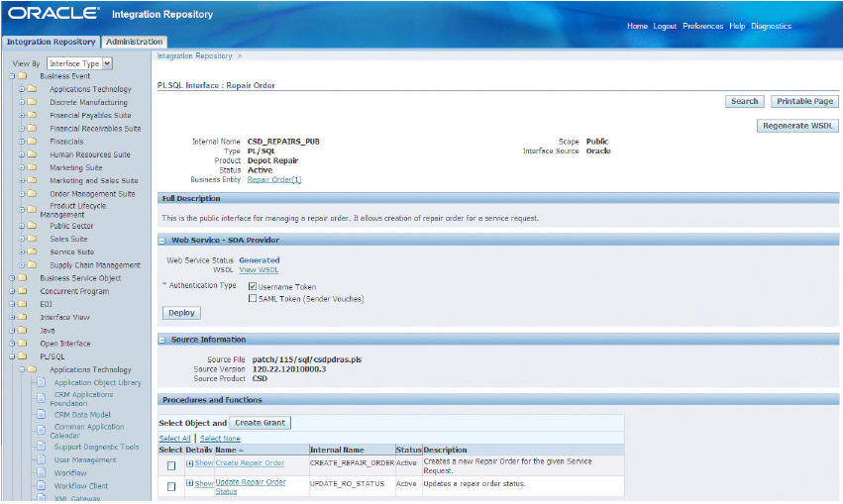Click the Workflow Client document icon

42,485
